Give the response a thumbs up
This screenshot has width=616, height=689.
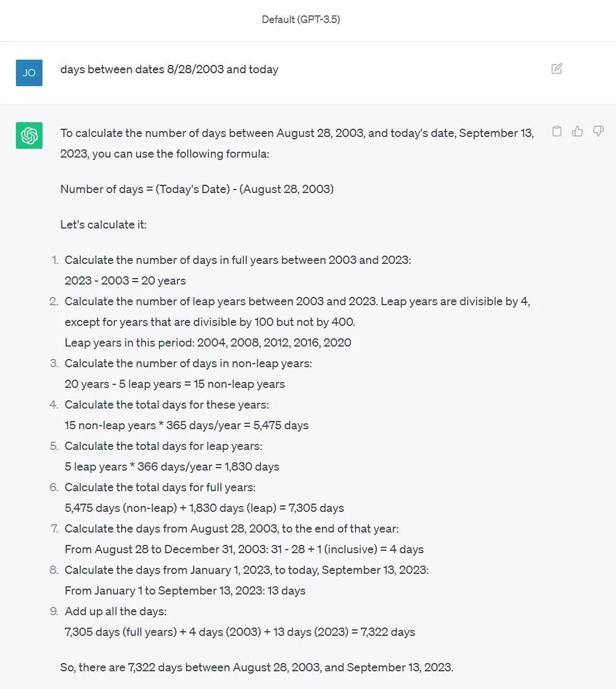click(x=578, y=131)
